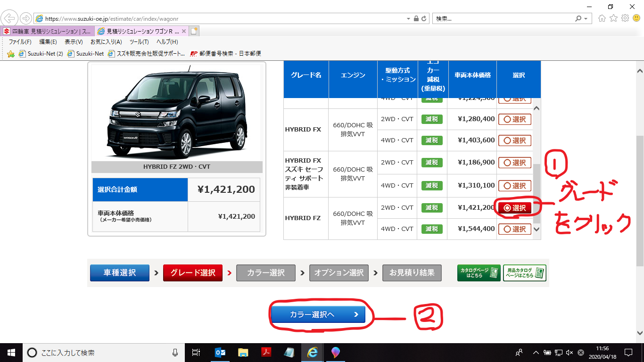Click the search magnifier icon in search box
The image size is (644, 362).
click(578, 19)
